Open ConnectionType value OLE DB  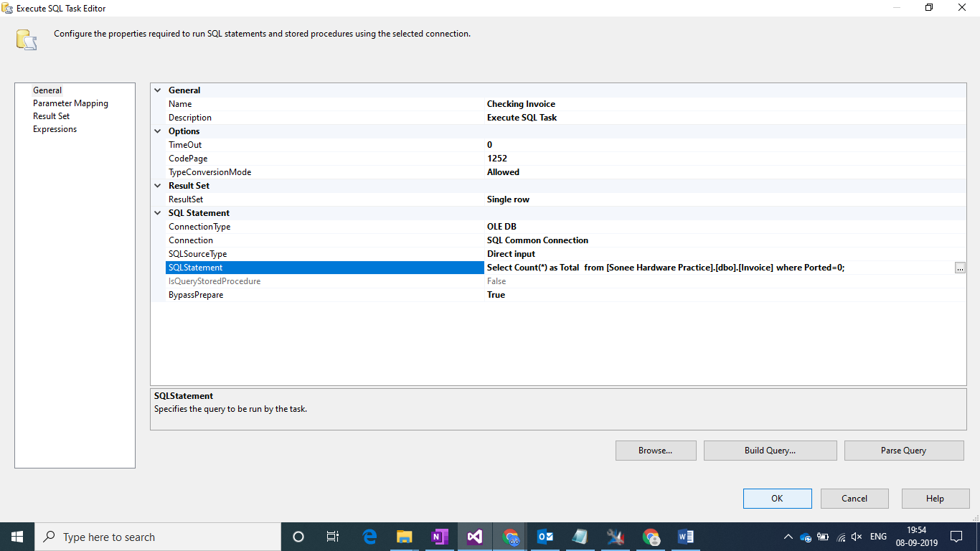pyautogui.click(x=501, y=227)
